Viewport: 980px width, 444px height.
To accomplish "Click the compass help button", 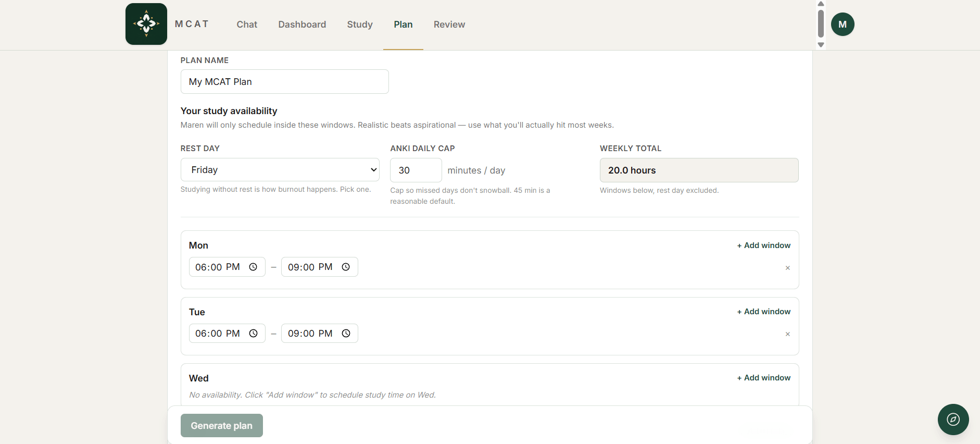I will pyautogui.click(x=953, y=420).
